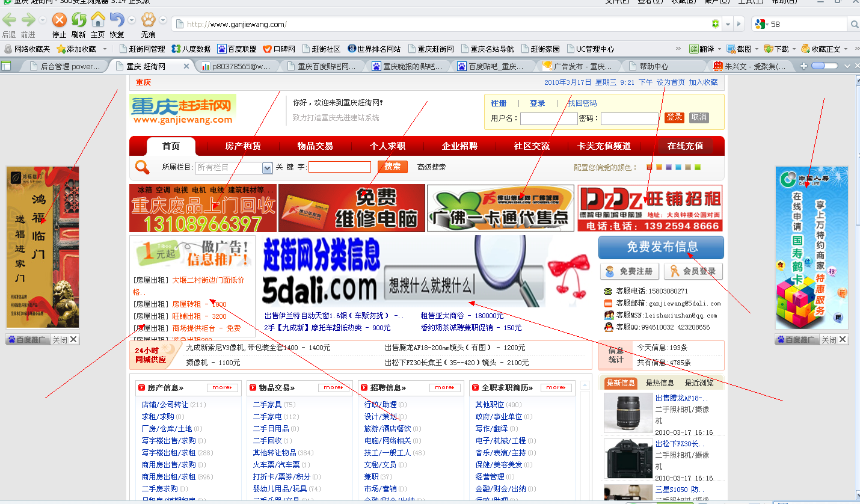The height and width of the screenshot is (504, 860).
Task: Open address bar history dropdown arrow
Action: 728,24
